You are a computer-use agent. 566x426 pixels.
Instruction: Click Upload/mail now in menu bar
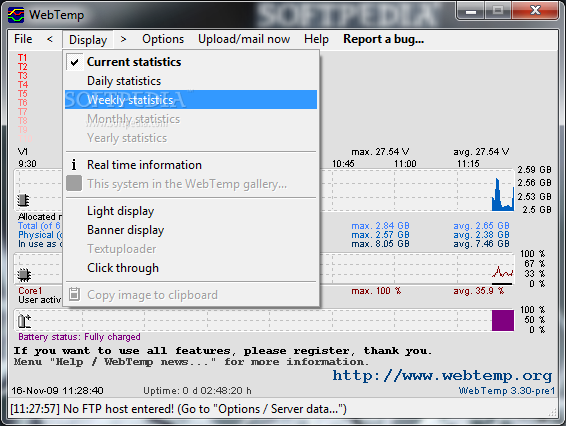pyautogui.click(x=244, y=39)
